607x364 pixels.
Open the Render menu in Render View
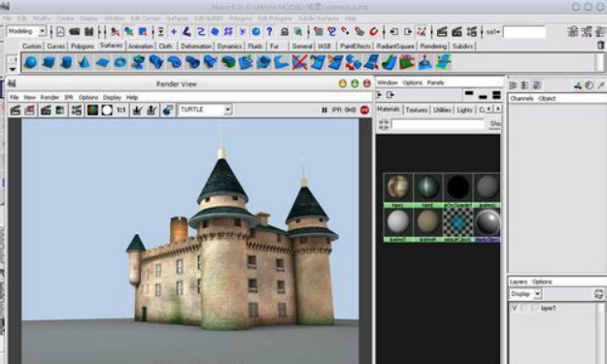tap(50, 97)
